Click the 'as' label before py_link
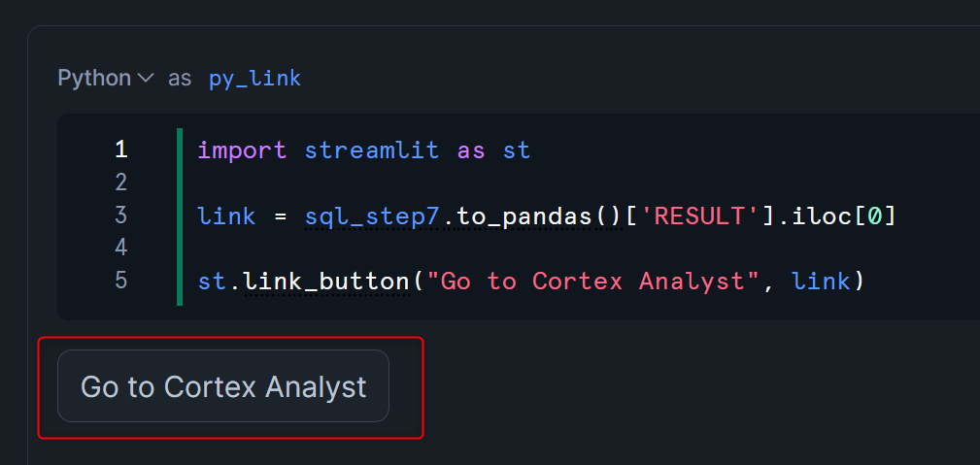Screen dimensions: 980x465 pyautogui.click(x=180, y=80)
